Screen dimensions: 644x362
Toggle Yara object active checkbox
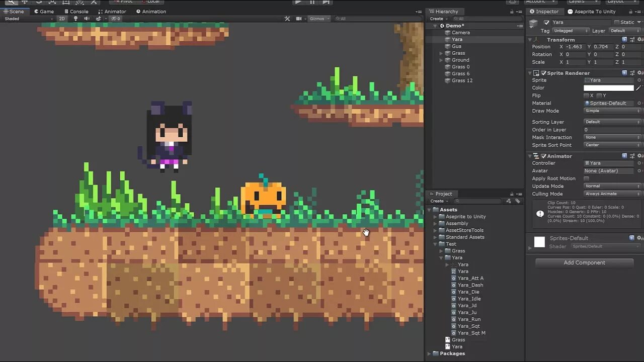(546, 22)
